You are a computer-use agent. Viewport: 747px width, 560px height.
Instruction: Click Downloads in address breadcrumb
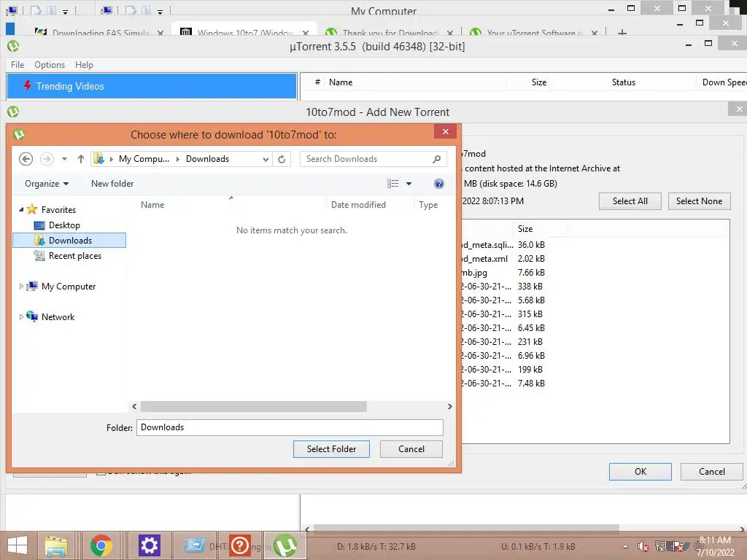pyautogui.click(x=207, y=159)
